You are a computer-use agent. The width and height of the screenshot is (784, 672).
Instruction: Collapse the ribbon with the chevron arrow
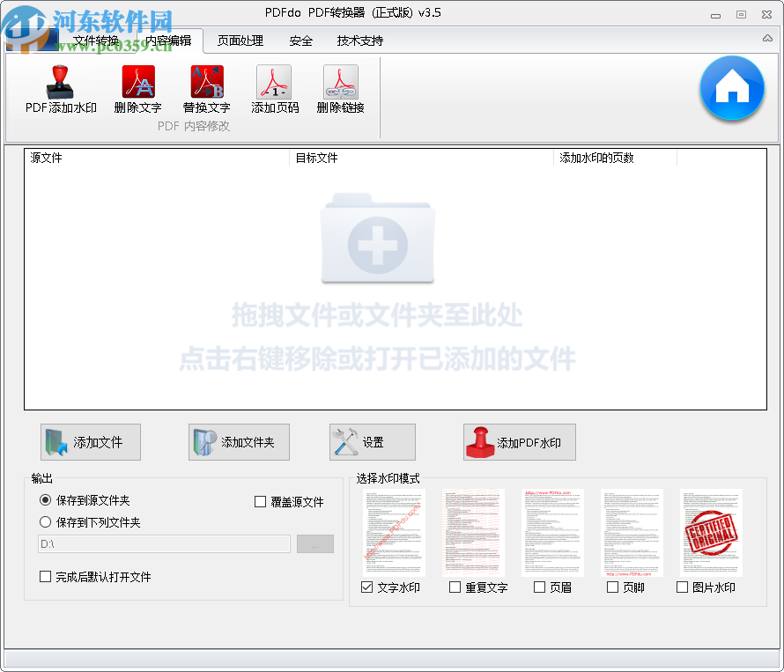pyautogui.click(x=766, y=39)
